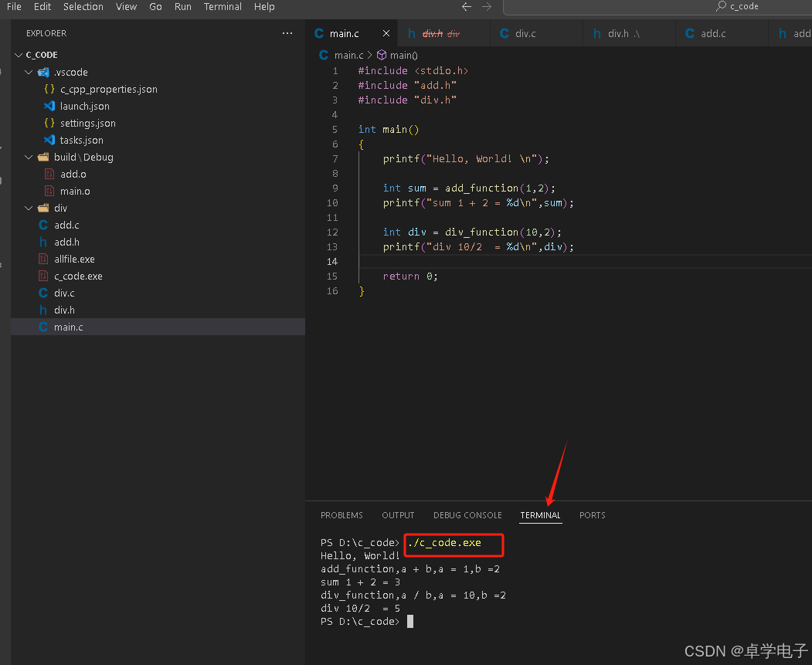Open the Selection menu
Viewport: 812px width, 665px height.
pyautogui.click(x=83, y=7)
